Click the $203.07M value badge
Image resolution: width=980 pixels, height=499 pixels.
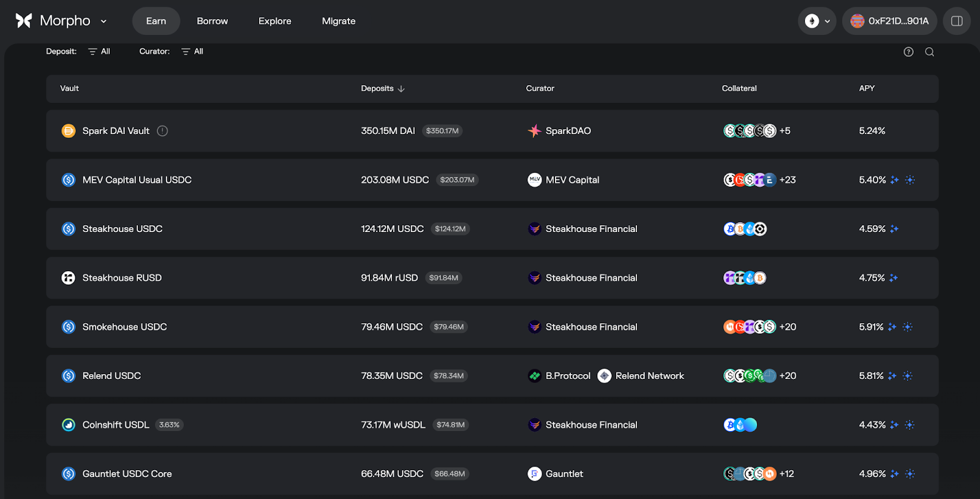click(458, 180)
